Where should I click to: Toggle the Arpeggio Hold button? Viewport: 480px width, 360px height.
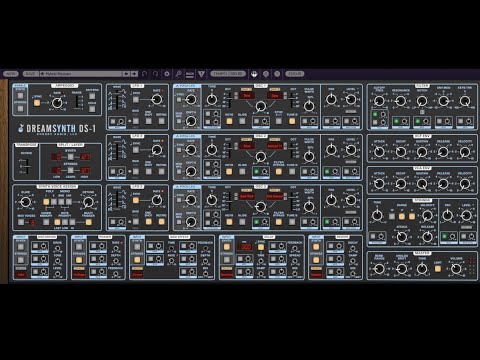point(92,109)
